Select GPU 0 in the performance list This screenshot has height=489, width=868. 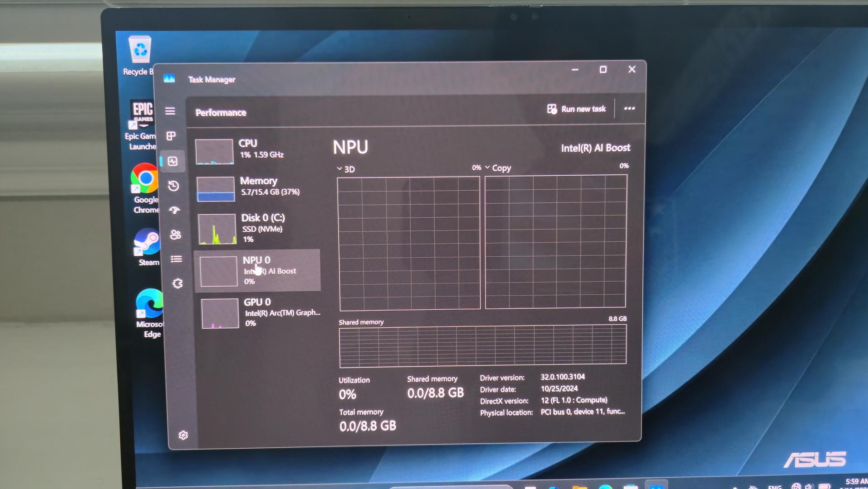(261, 312)
